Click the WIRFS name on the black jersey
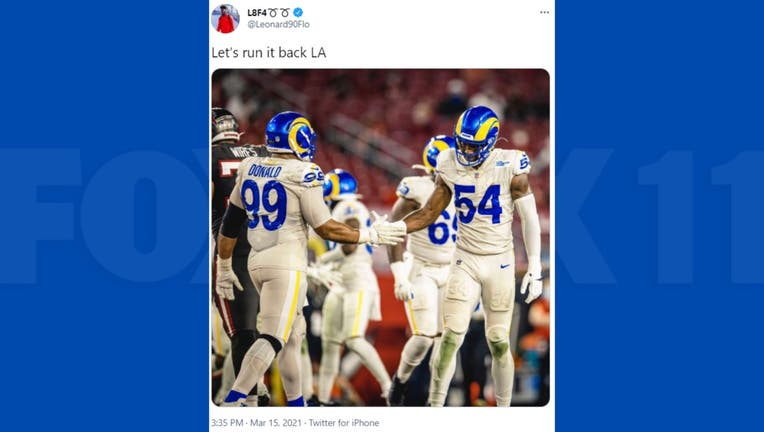This screenshot has width=764, height=432. (244, 152)
